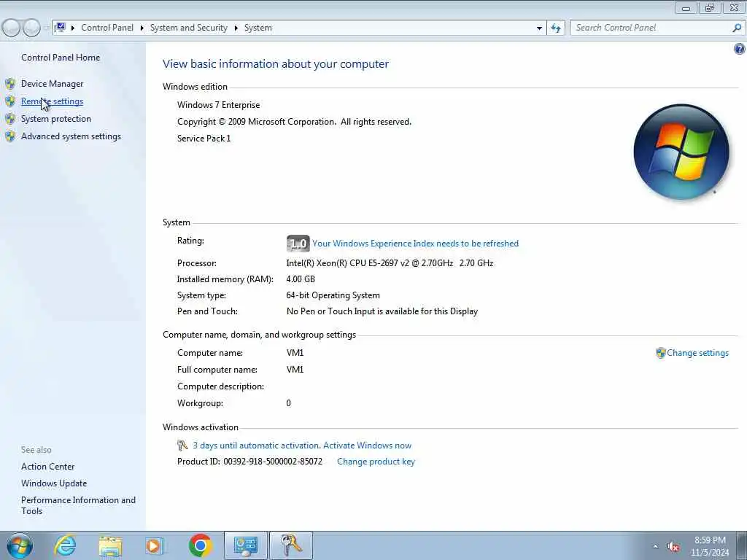Click the Pen and Touch availability text

[382, 311]
